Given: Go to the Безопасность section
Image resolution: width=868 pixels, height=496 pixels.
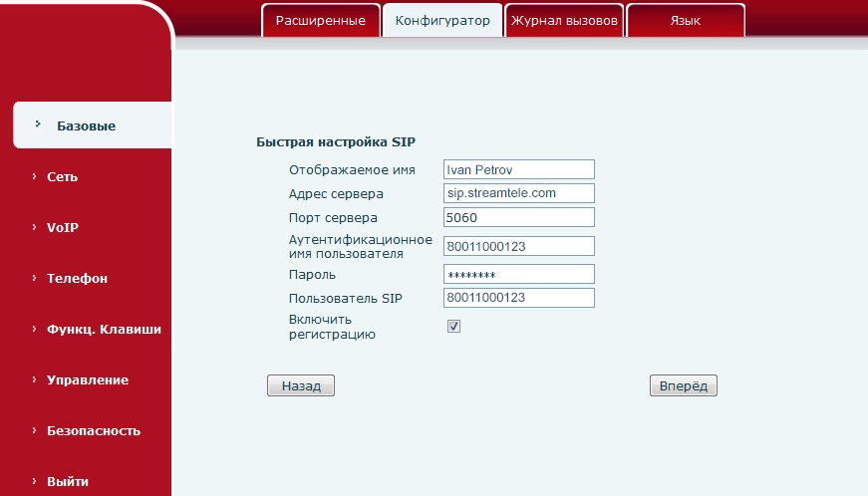Looking at the screenshot, I should (x=93, y=431).
